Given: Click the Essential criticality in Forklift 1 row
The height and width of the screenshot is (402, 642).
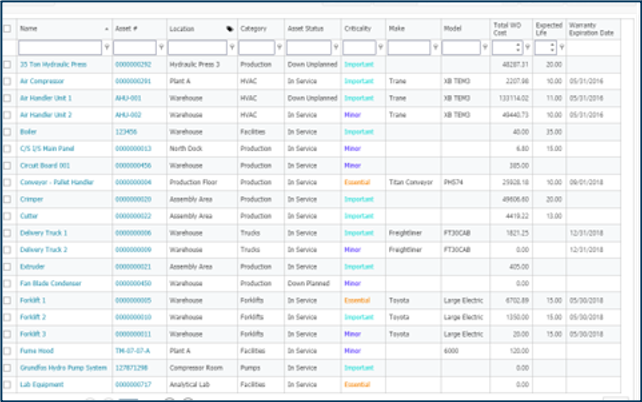Looking at the screenshot, I should pos(357,300).
